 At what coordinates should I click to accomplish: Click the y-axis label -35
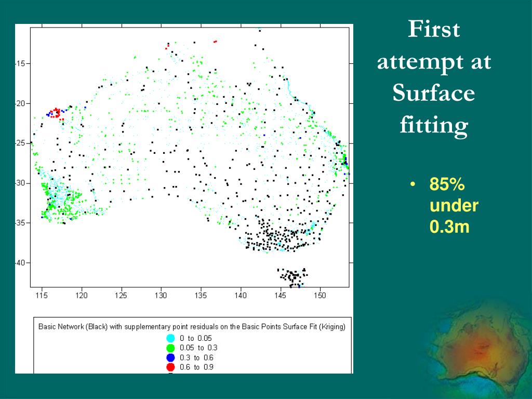(x=20, y=223)
